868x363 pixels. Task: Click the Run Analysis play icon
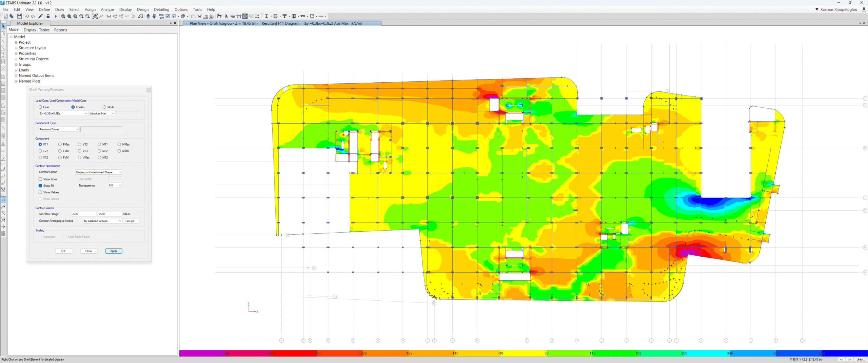56,16
